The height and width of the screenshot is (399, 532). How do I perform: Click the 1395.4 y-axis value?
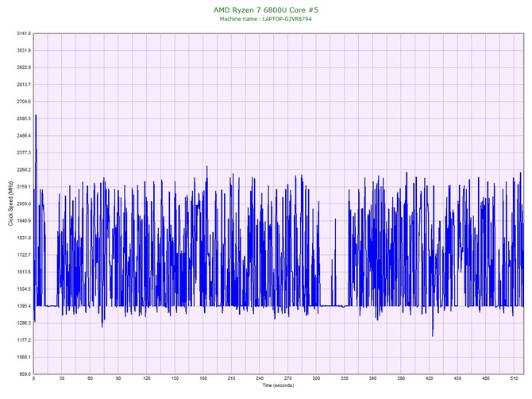point(24,306)
